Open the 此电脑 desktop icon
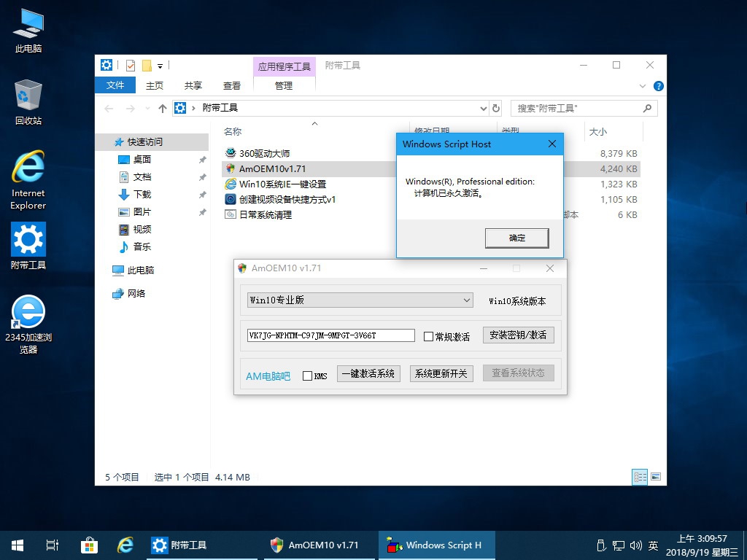Screen dimensions: 747x560 pos(28,31)
